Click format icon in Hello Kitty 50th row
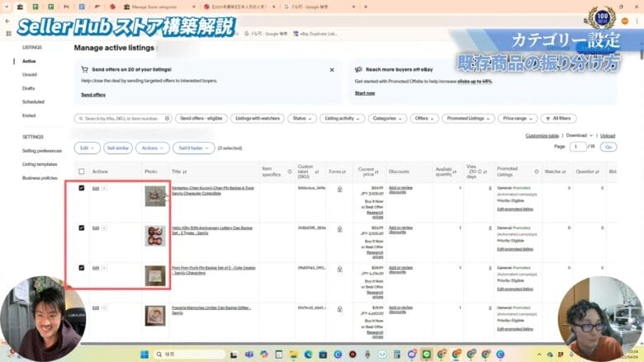Image resolution: width=644 pixels, height=362 pixels. [x=339, y=229]
